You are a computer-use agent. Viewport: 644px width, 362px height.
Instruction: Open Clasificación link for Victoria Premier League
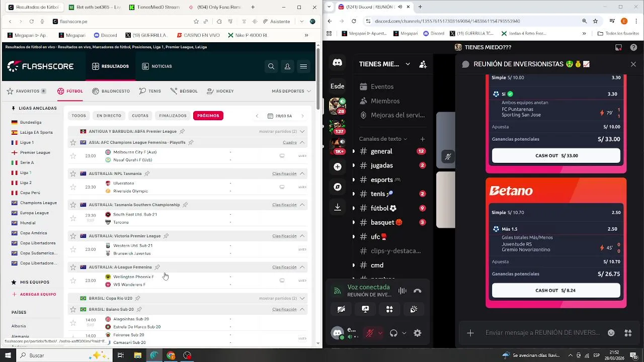(284, 236)
